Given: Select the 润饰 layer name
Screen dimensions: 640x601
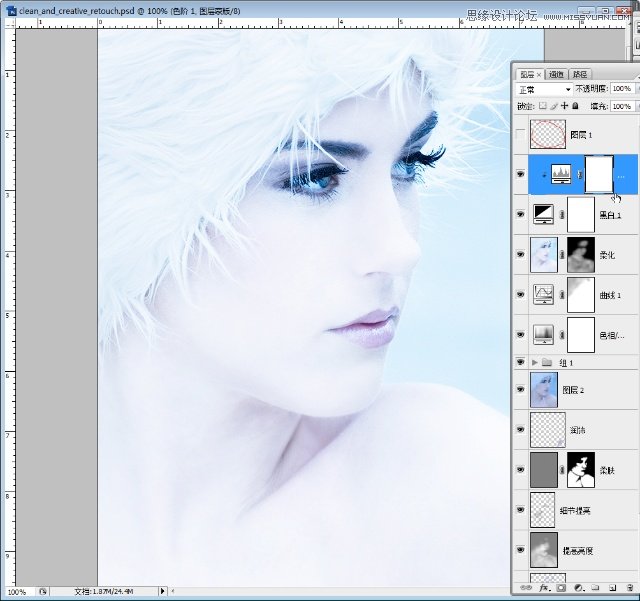Looking at the screenshot, I should (x=578, y=430).
